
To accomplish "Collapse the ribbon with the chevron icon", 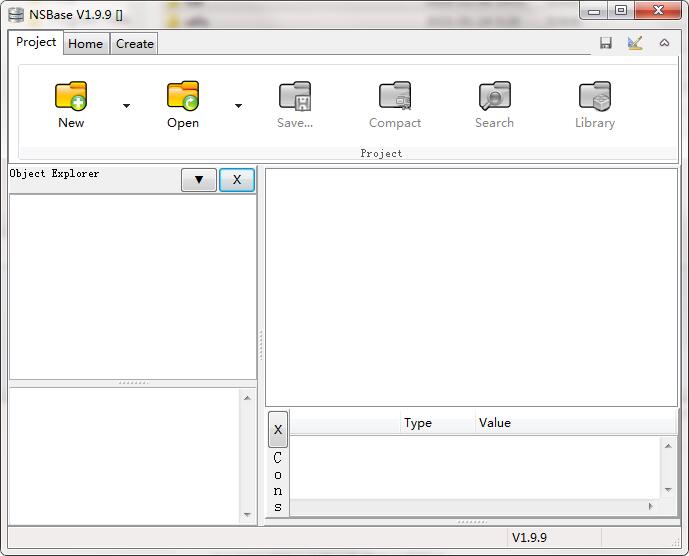I will click(664, 43).
